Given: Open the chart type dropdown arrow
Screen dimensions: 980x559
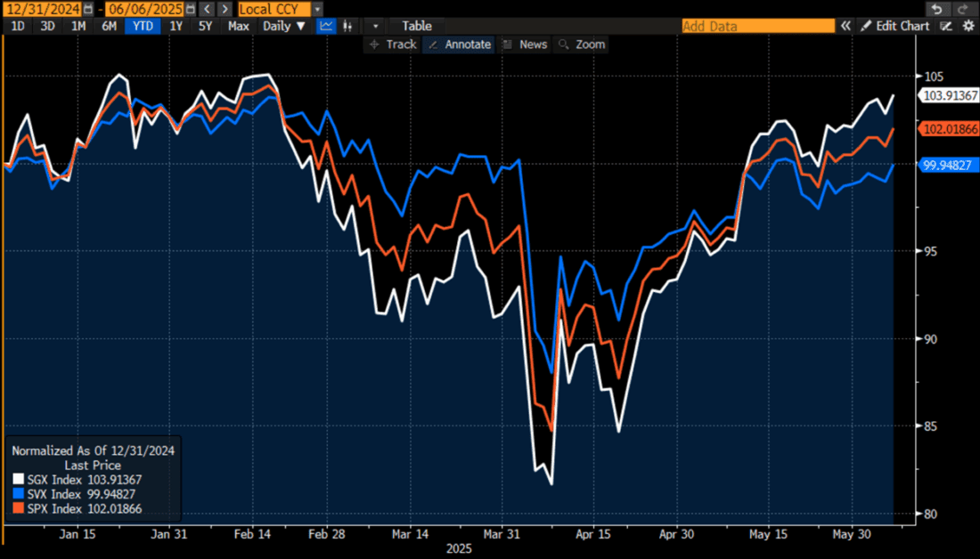Looking at the screenshot, I should pyautogui.click(x=375, y=26).
